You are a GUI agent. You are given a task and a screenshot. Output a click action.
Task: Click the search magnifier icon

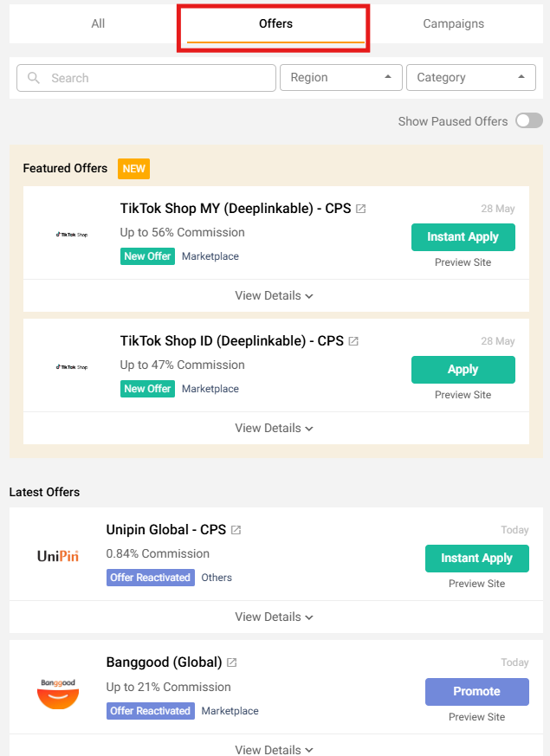[35, 78]
